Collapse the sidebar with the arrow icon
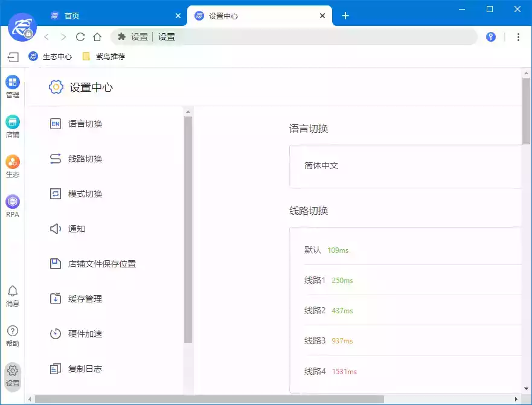 pyautogui.click(x=13, y=57)
